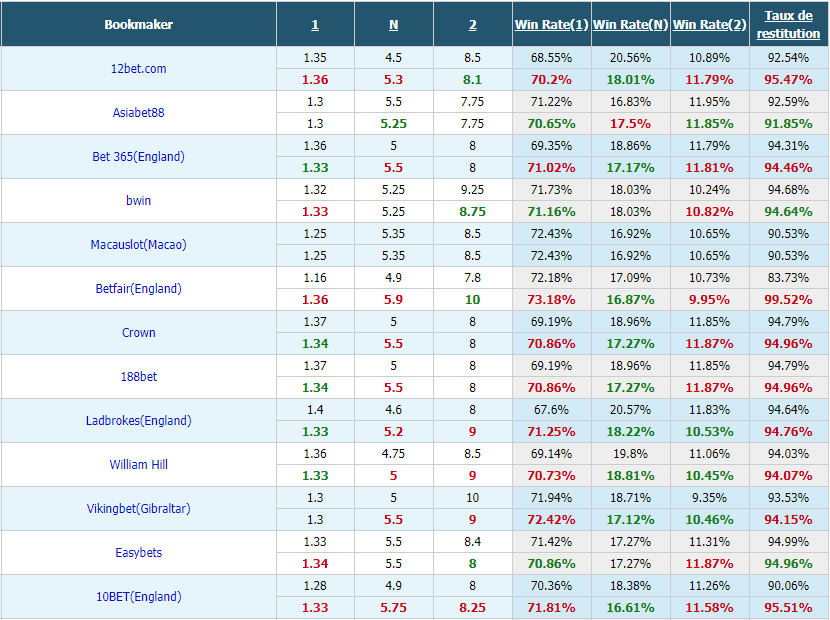Click 12bet.com's green 8.1 odds
The height and width of the screenshot is (620, 830).
coord(472,80)
